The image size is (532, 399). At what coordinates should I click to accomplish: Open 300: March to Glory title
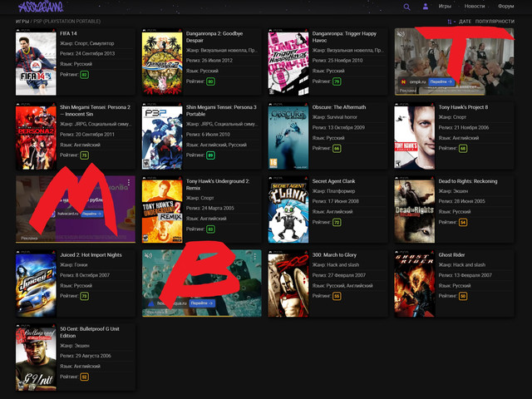tap(334, 255)
